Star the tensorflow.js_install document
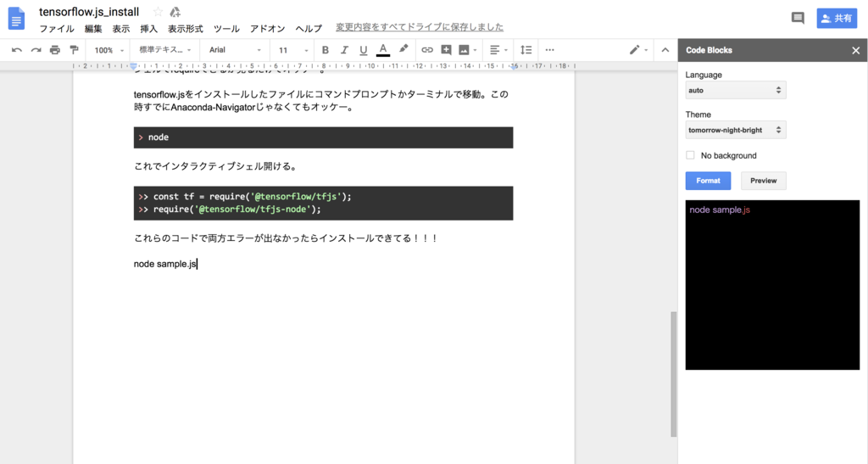The image size is (868, 464). click(158, 12)
